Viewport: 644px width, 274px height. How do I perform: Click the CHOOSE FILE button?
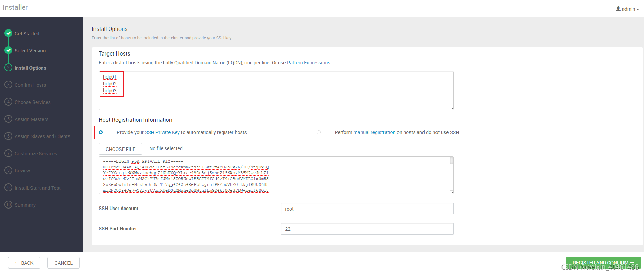pos(121,149)
